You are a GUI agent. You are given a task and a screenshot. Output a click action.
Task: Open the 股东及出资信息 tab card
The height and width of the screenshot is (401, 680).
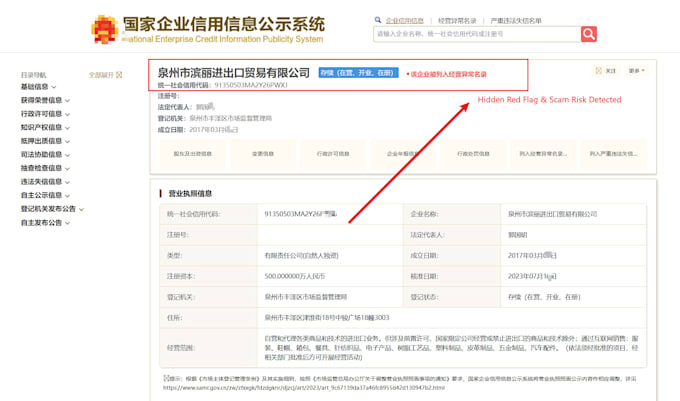(193, 153)
